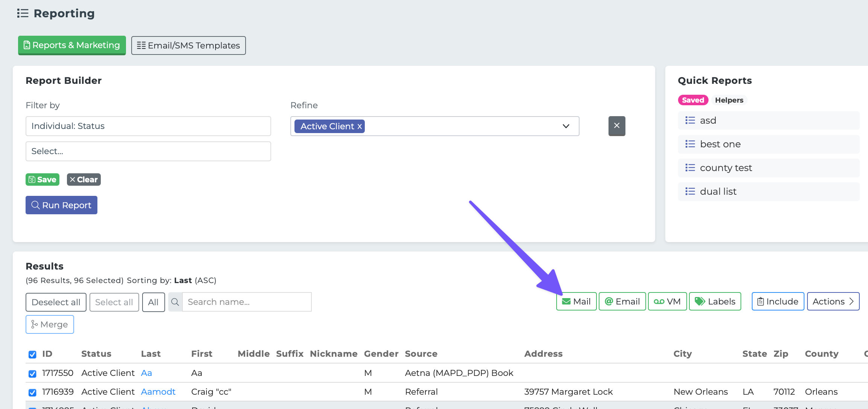Switch to Email/SMS Templates tab
This screenshot has width=868, height=409.
click(188, 45)
